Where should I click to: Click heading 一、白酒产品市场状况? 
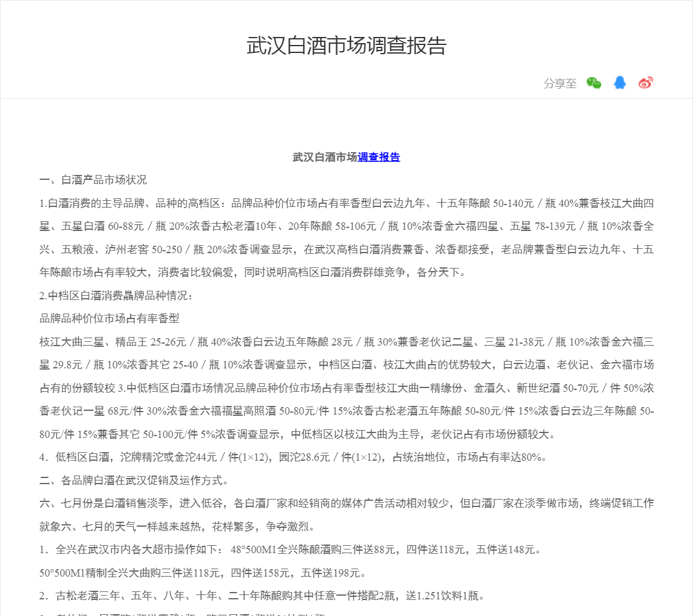(93, 180)
